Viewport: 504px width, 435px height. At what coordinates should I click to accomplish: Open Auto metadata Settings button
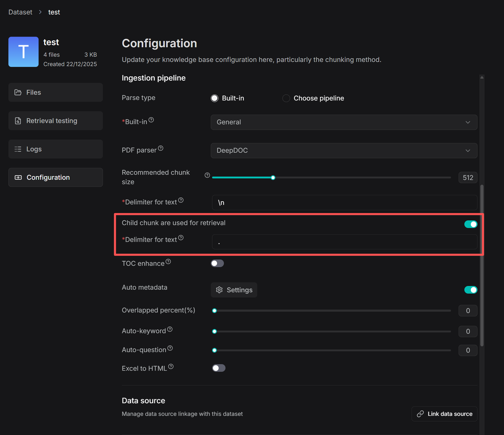[234, 290]
